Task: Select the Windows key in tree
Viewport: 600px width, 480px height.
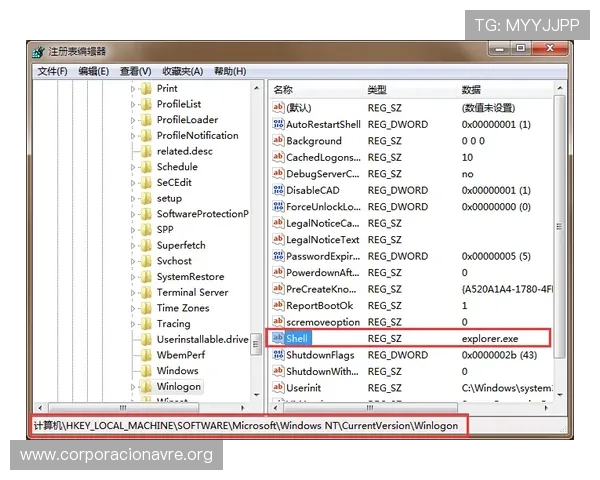Action: click(x=178, y=371)
